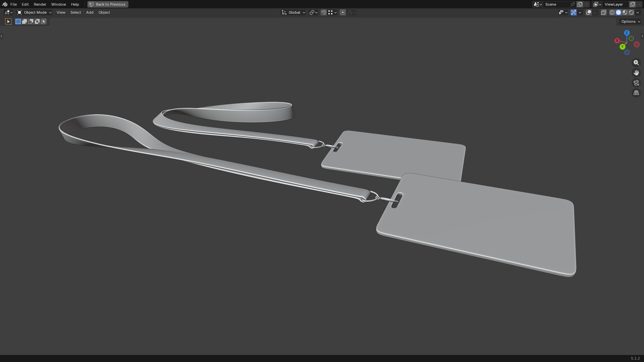Open the snapping options dropdown
Viewport: 644px width, 362px height.
click(332, 12)
